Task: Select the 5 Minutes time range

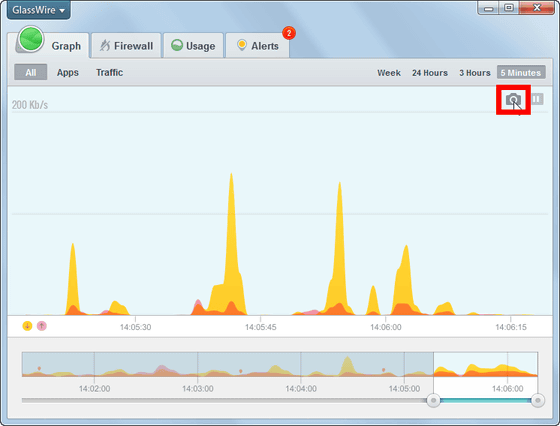Action: pyautogui.click(x=521, y=72)
